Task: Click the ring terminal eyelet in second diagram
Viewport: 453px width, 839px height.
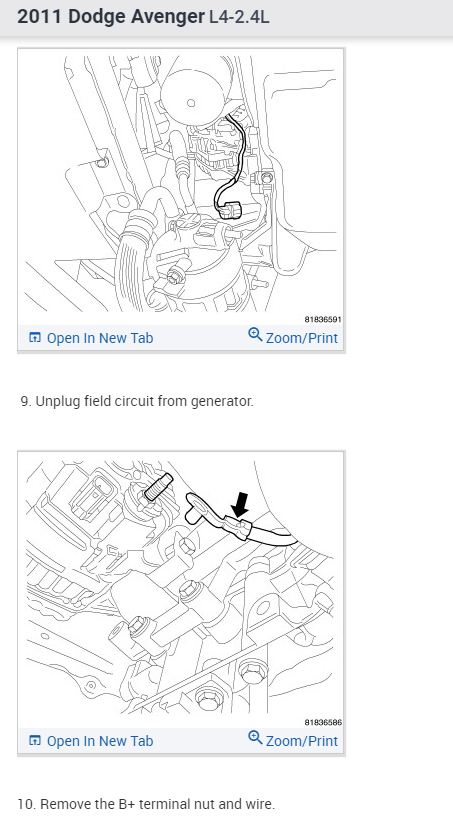Action: coord(198,507)
